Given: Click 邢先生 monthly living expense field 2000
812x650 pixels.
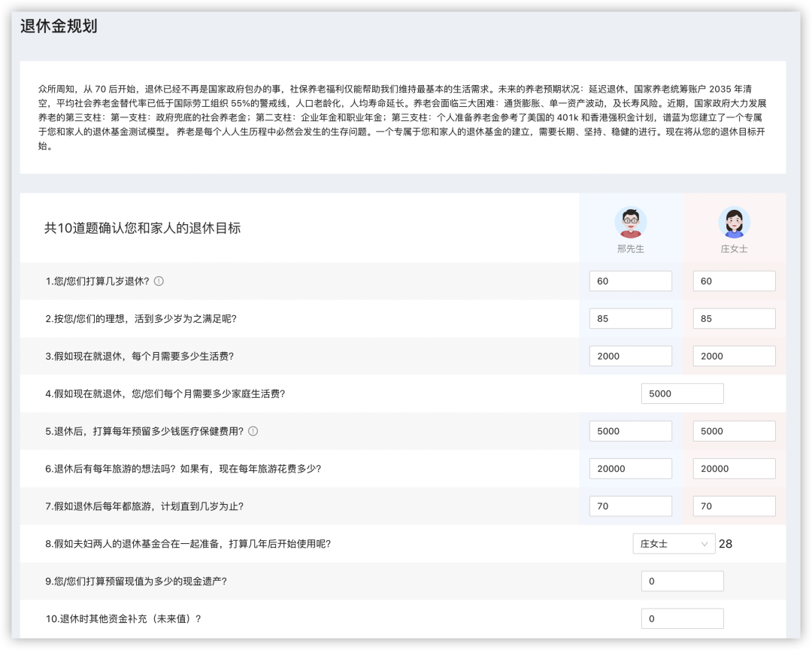Looking at the screenshot, I should (x=630, y=356).
